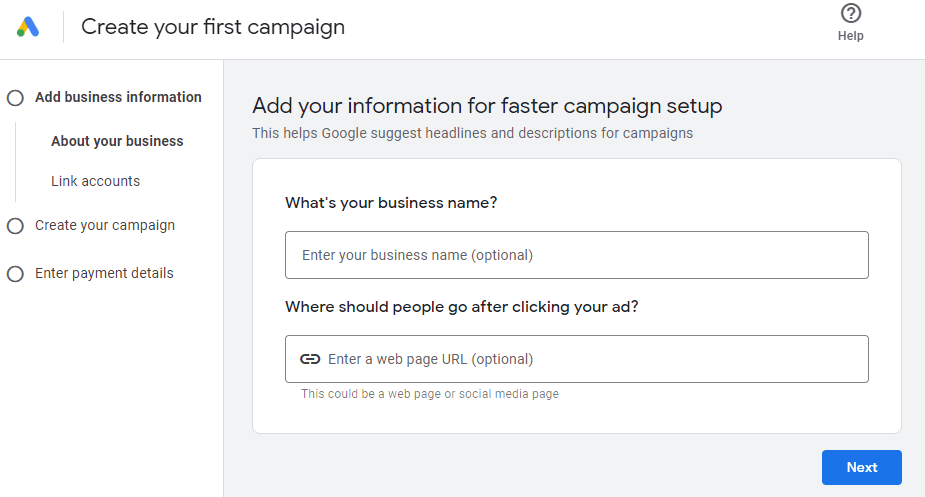Click the Add business information step label
Viewport: 925px width, 497px height.
point(118,97)
